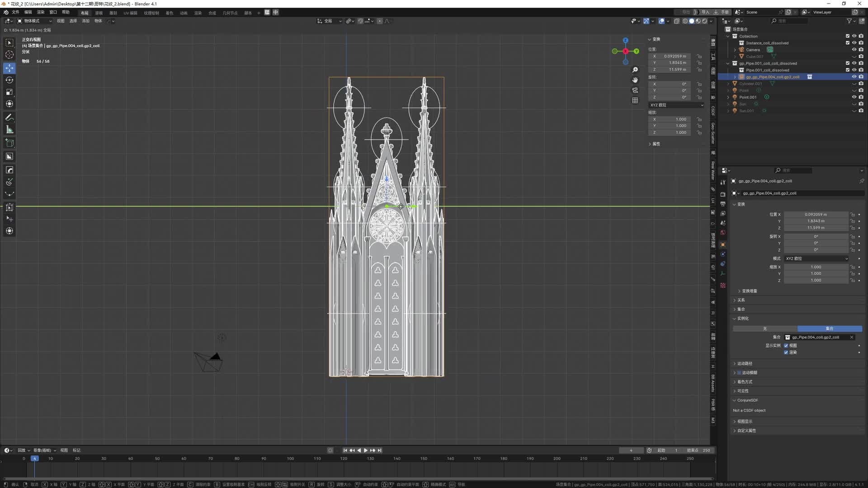868x488 pixels.
Task: Activate the Annotate pencil tool
Action: (9, 117)
